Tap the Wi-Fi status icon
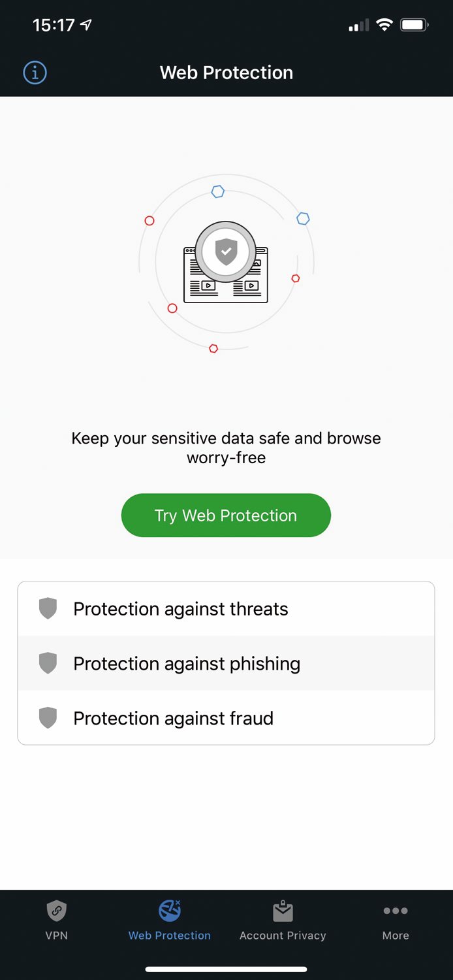453x980 pixels. (x=384, y=25)
